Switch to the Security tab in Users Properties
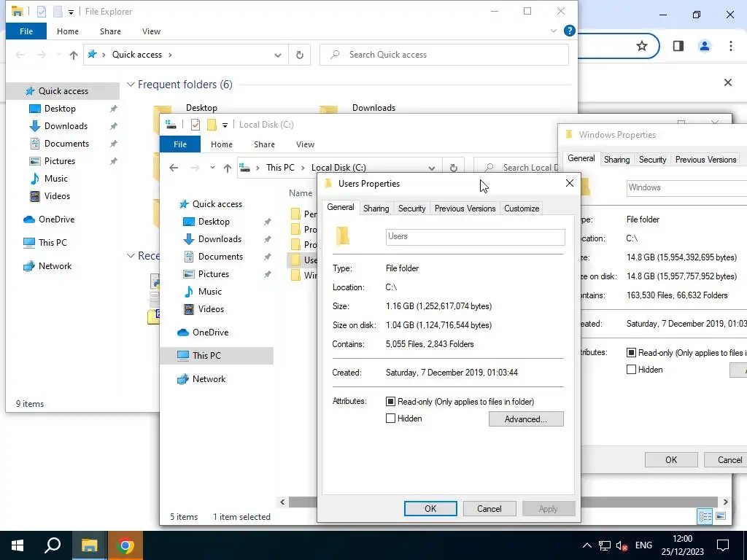747x560 pixels. [x=411, y=209]
